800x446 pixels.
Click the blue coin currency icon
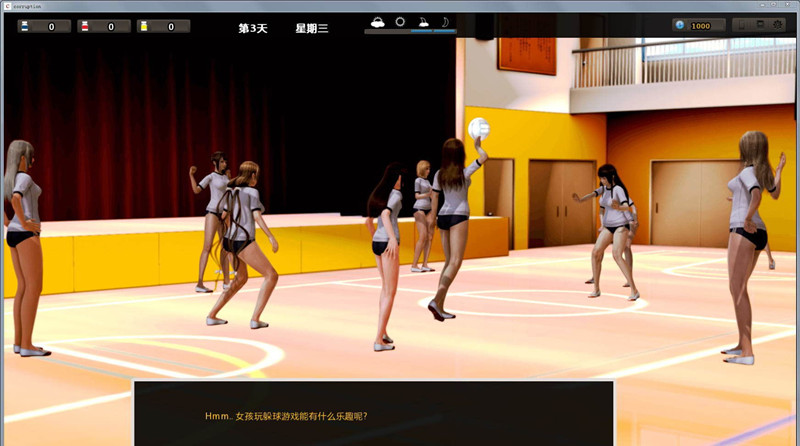pos(680,25)
